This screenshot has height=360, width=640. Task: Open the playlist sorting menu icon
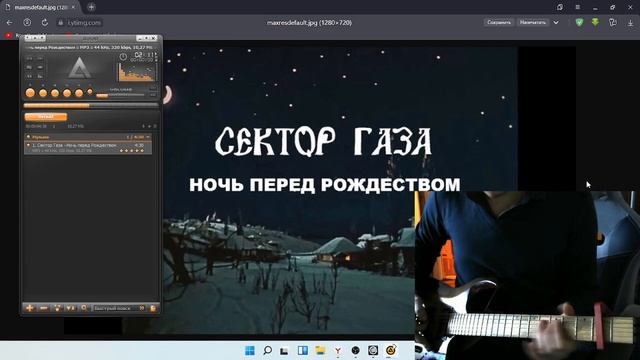click(x=57, y=308)
